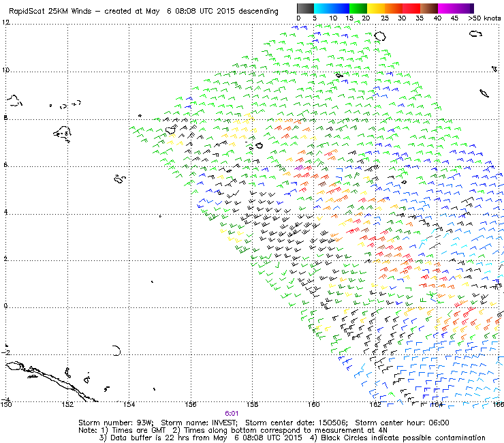Click the blue 5-15 knots legend swatch
This screenshot has width=504, height=443.
click(332, 8)
